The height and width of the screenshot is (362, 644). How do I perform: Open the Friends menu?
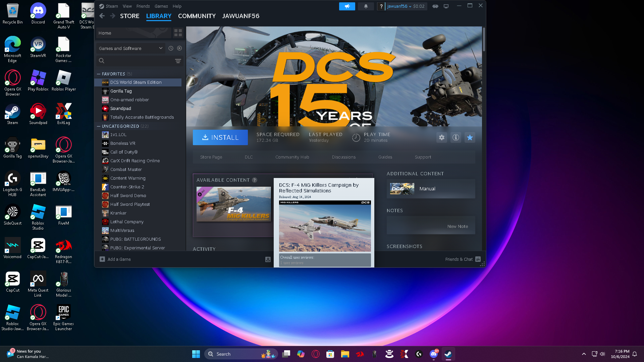[x=143, y=6]
